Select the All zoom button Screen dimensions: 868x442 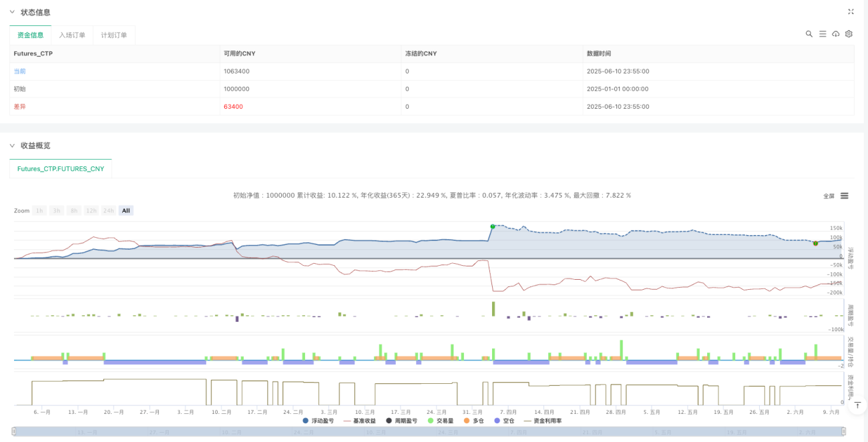(x=126, y=210)
